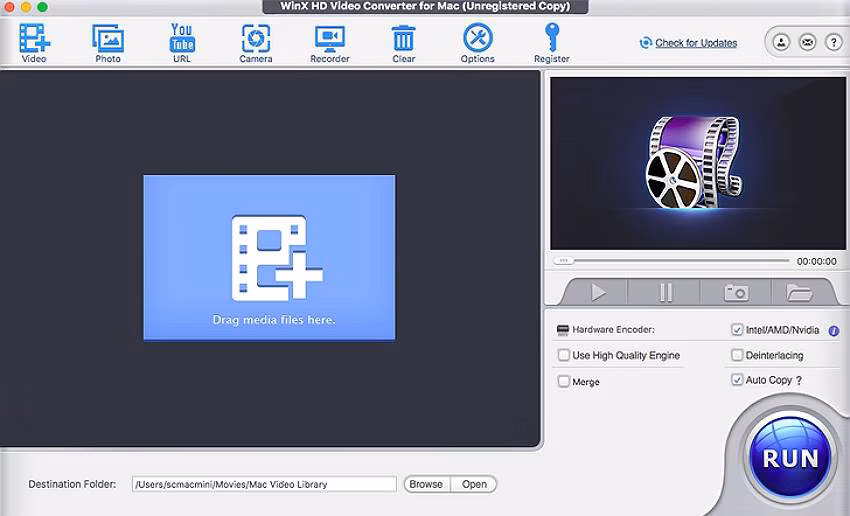This screenshot has height=516, width=850.
Task: Open the YouTube URL downloader
Action: [182, 43]
